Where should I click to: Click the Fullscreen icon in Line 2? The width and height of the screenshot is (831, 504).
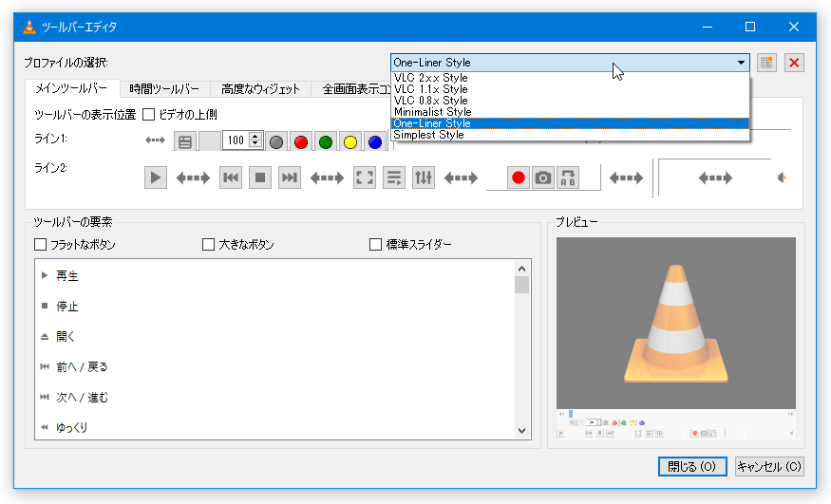click(x=365, y=177)
